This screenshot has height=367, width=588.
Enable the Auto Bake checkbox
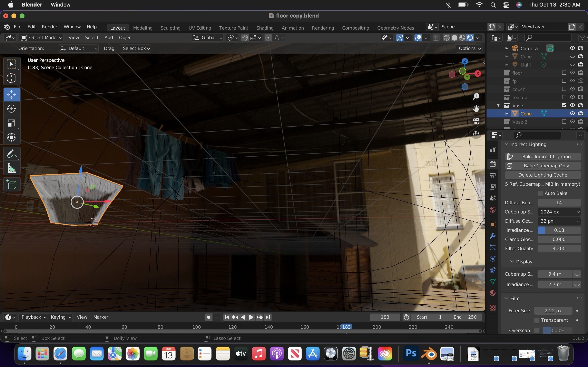540,193
